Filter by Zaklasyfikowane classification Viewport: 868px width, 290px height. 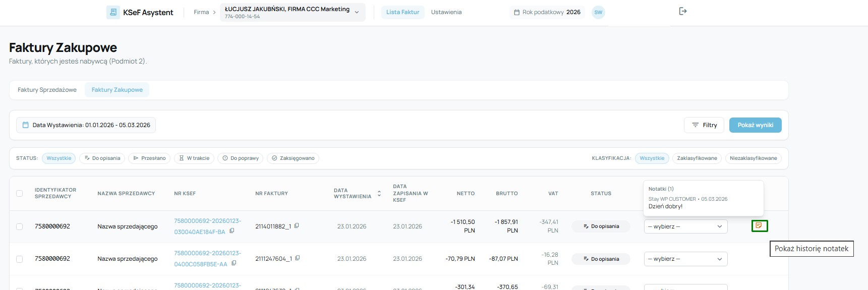pyautogui.click(x=697, y=158)
